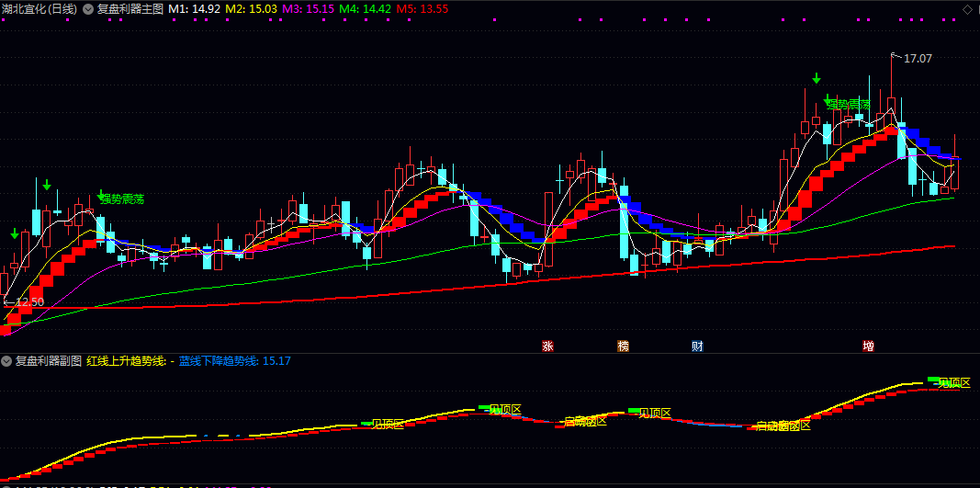Select the M3: 15.15 moving average value
The height and width of the screenshot is (488, 980).
tap(308, 9)
